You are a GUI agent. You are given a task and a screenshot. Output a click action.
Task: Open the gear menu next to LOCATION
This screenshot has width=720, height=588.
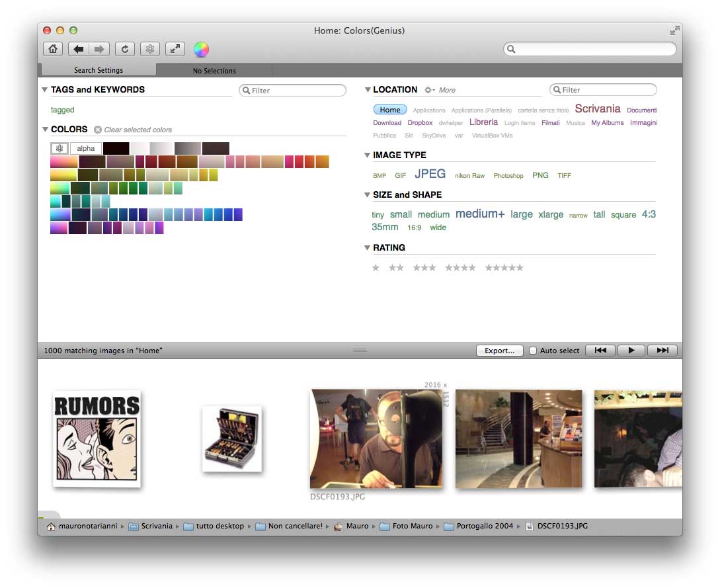click(x=429, y=90)
